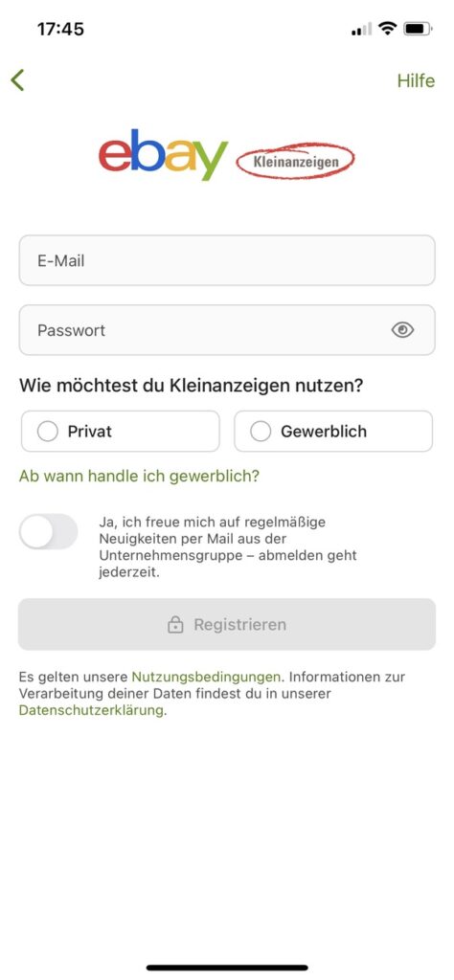
Task: Focus the E-Mail input field
Action: [227, 260]
